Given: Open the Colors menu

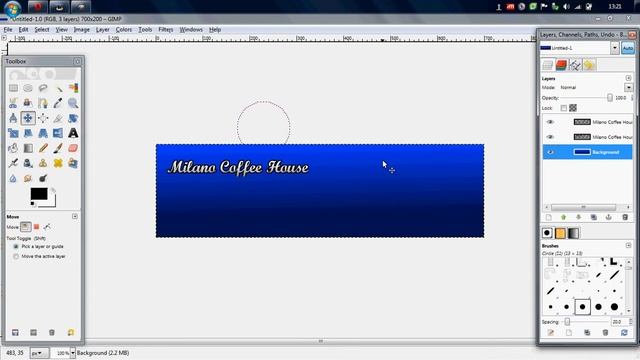Looking at the screenshot, I should point(124,29).
